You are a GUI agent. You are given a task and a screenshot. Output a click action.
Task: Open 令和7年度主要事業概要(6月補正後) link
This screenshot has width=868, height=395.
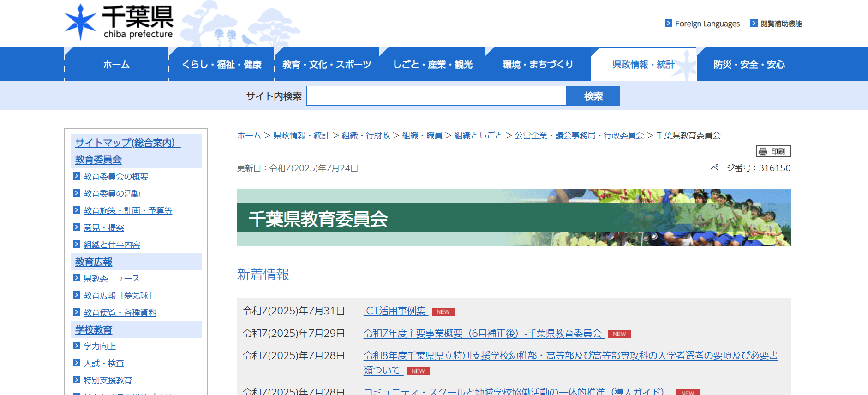[484, 333]
